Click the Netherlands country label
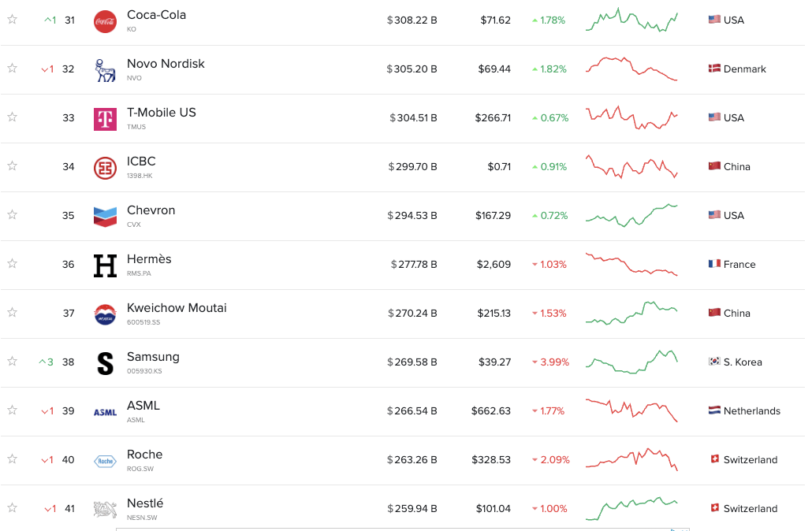 [752, 411]
